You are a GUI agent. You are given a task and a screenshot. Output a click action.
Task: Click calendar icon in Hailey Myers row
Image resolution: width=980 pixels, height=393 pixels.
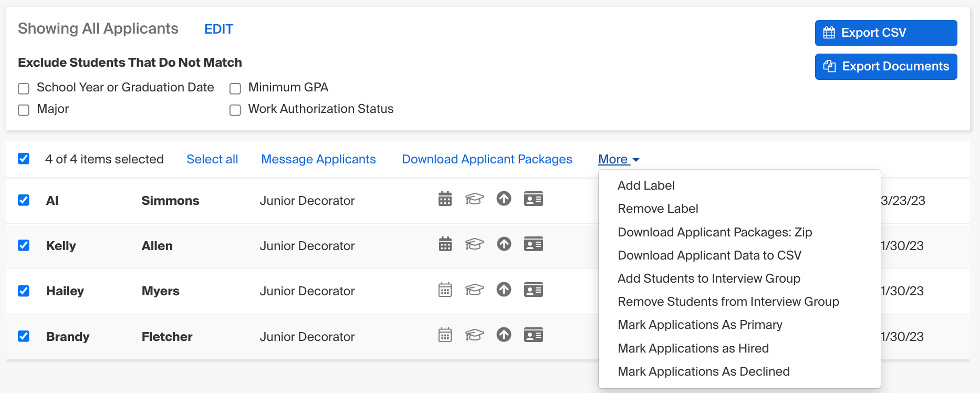pyautogui.click(x=445, y=289)
